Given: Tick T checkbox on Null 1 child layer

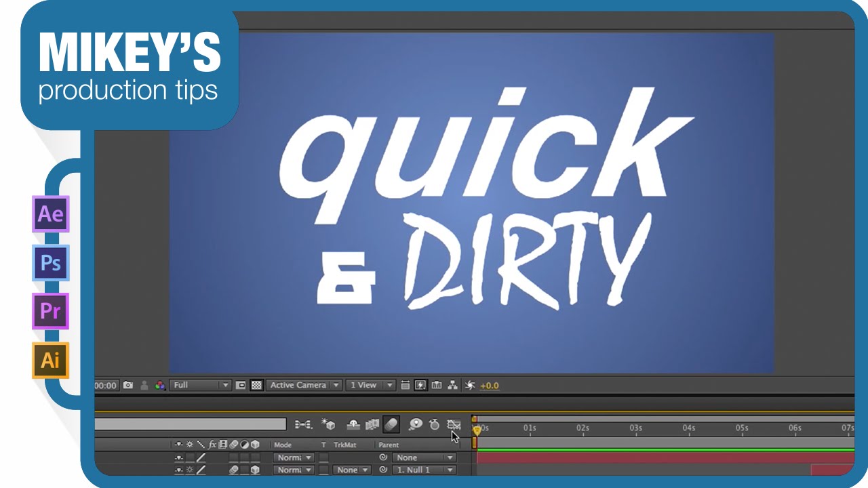Looking at the screenshot, I should [323, 470].
